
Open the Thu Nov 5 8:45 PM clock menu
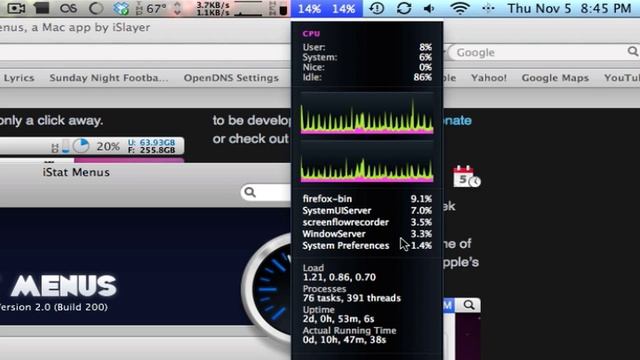570,8
